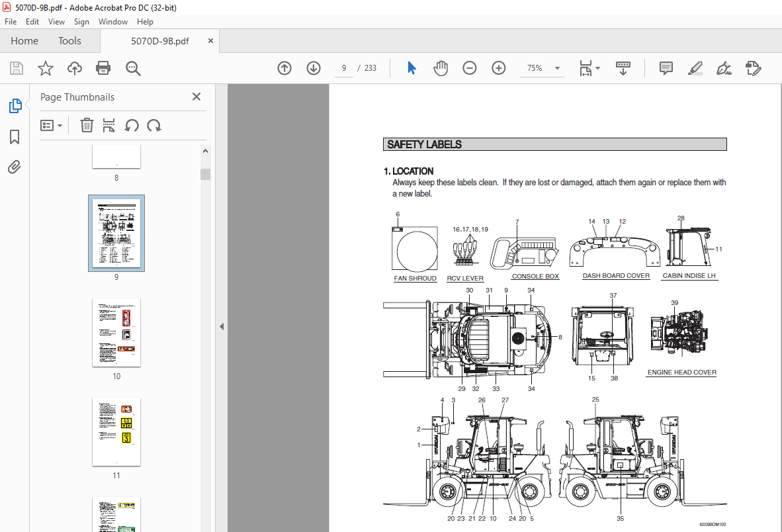
Task: Click the CONSOLE BOX label
Action: [535, 276]
